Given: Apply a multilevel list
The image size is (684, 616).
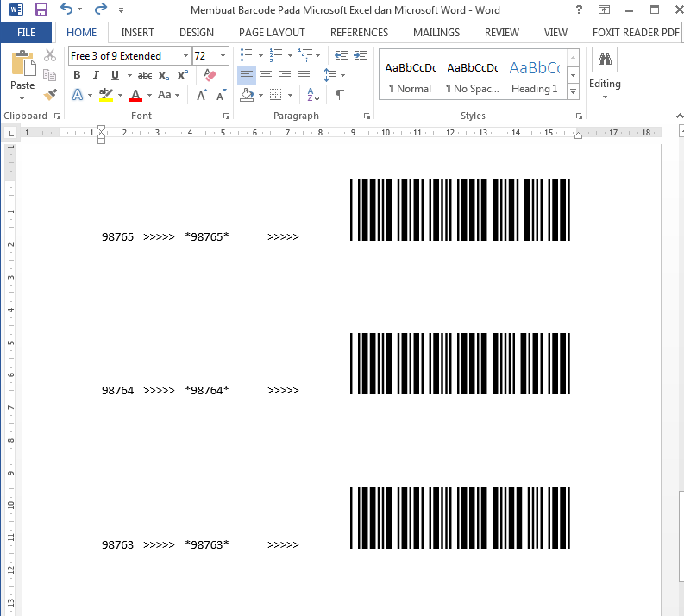Looking at the screenshot, I should (305, 55).
